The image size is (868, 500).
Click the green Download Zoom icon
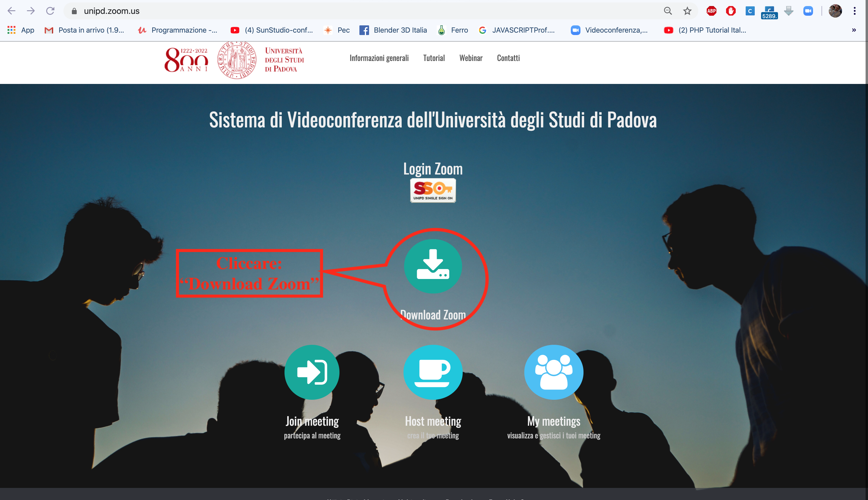click(x=433, y=266)
